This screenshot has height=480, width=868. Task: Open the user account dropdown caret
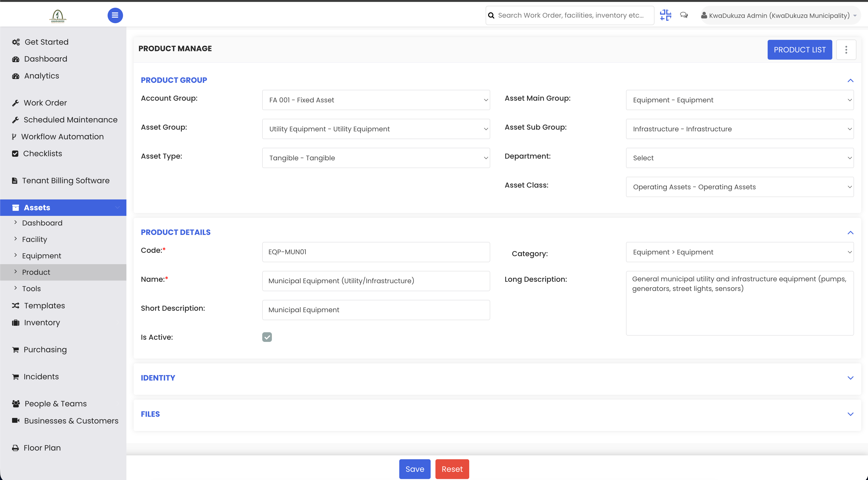pos(855,15)
